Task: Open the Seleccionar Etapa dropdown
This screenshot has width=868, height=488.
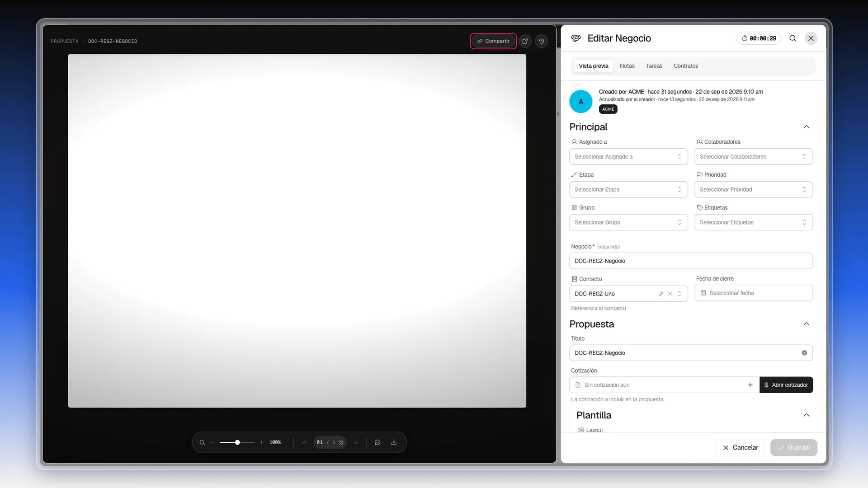Action: click(x=628, y=189)
